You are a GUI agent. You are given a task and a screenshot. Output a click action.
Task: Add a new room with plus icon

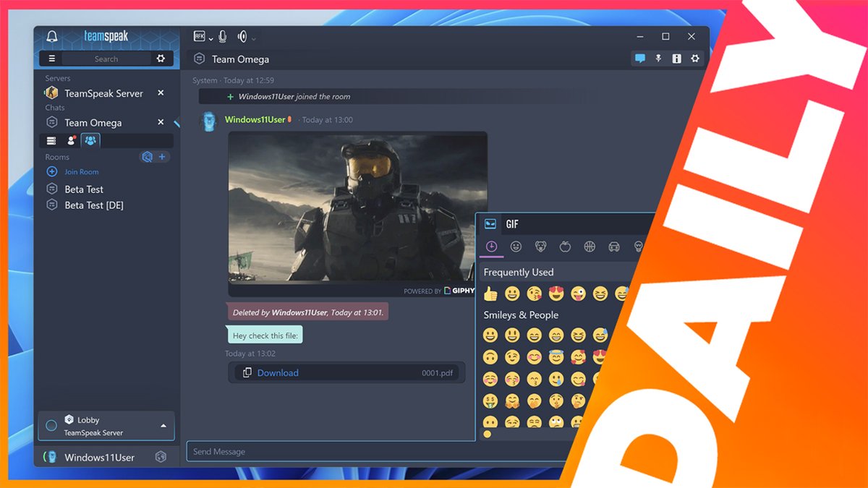click(162, 157)
